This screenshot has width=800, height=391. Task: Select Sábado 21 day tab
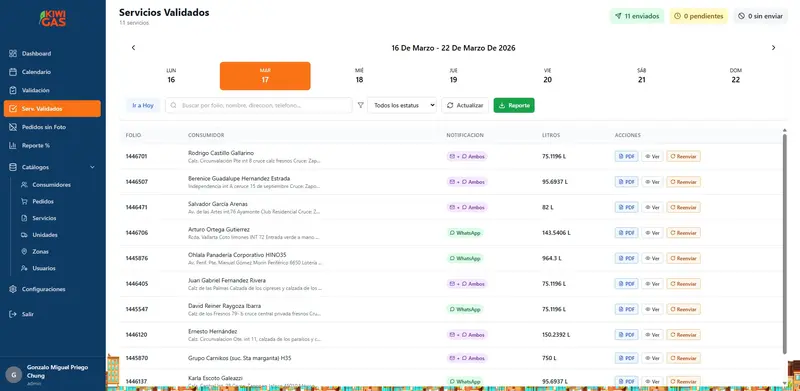(x=641, y=76)
